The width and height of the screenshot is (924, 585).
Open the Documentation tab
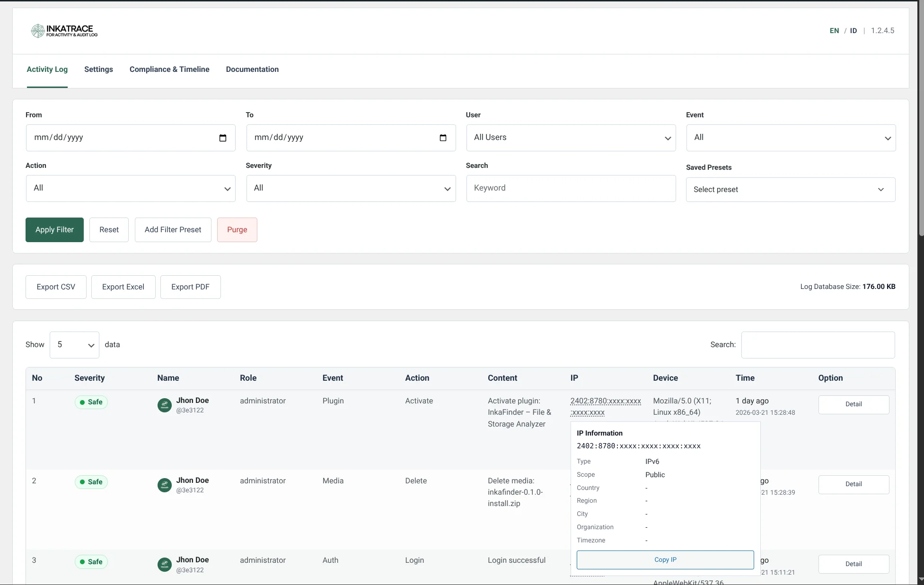click(x=252, y=70)
